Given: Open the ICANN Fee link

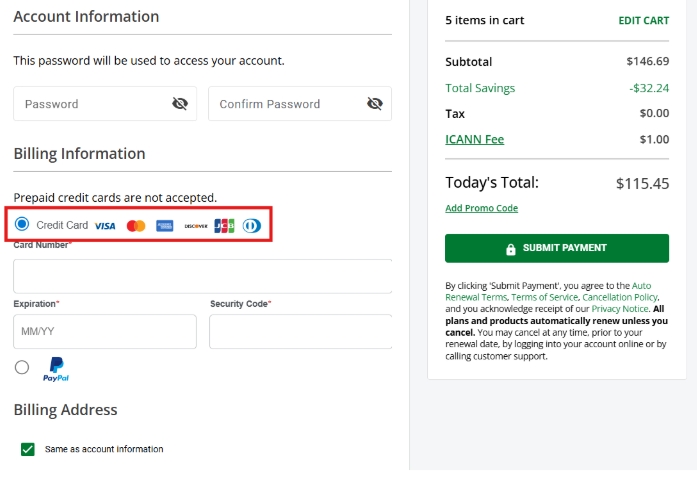Looking at the screenshot, I should pyautogui.click(x=474, y=139).
